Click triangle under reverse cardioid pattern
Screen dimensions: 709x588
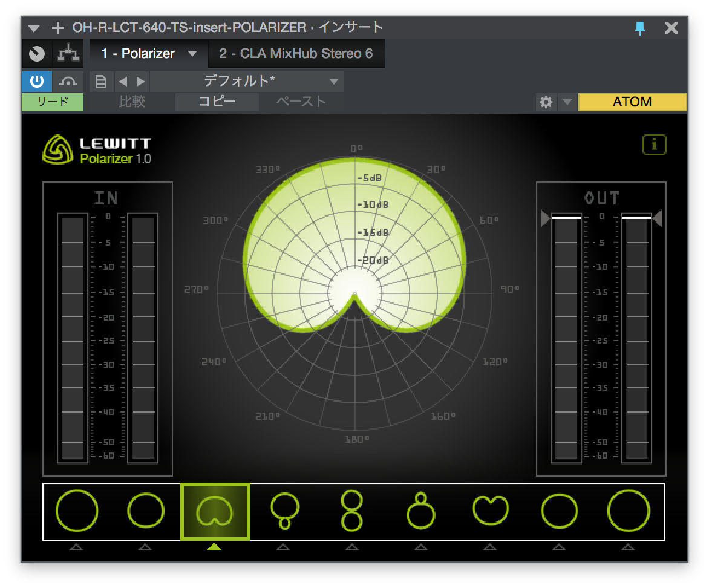(489, 547)
